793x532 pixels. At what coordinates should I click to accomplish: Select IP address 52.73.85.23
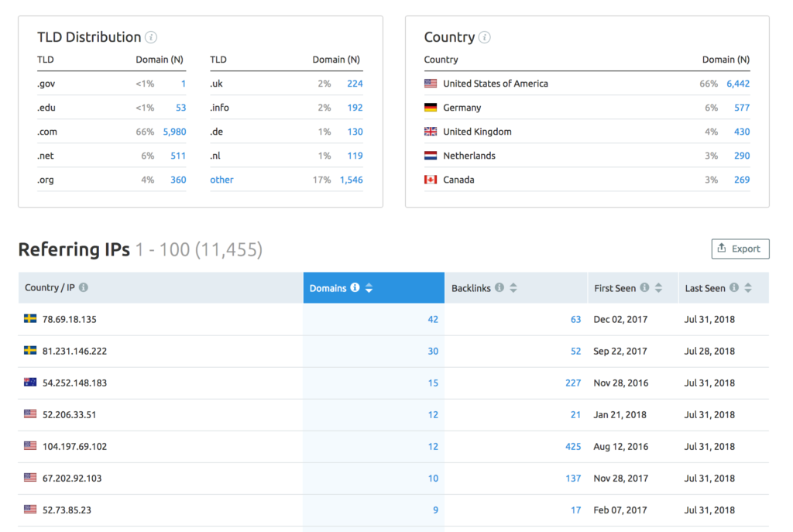pos(67,510)
